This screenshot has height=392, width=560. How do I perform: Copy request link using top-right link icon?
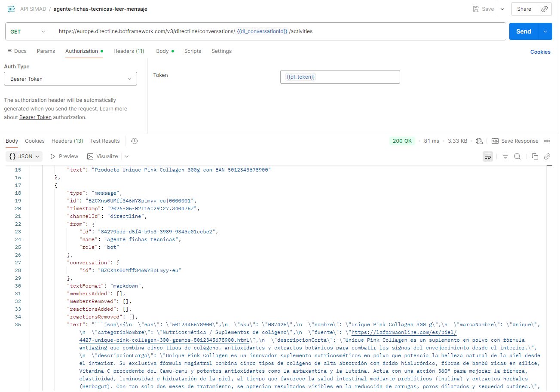click(545, 9)
